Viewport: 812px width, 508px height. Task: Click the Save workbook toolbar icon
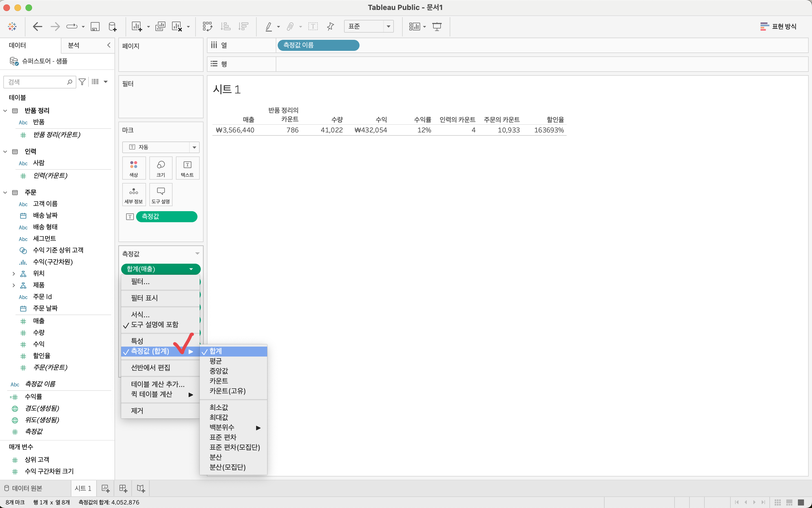pyautogui.click(x=95, y=27)
